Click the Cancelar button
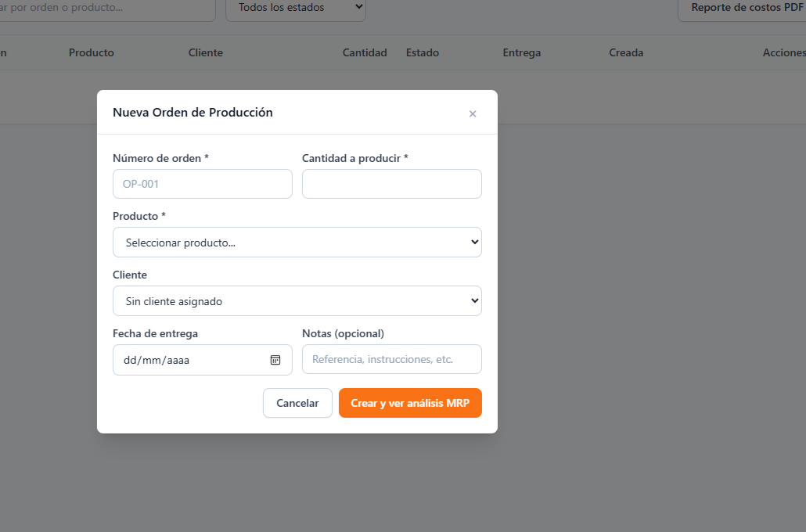This screenshot has height=532, width=806. tap(297, 403)
